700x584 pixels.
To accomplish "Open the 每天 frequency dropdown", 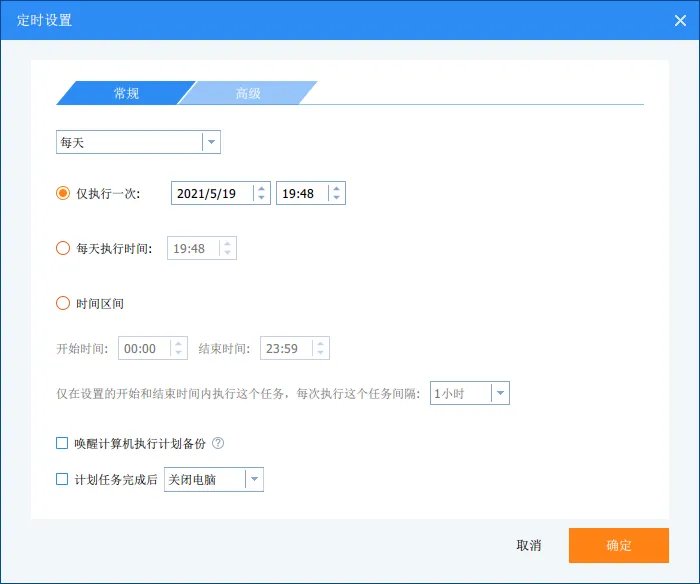I will [x=138, y=142].
